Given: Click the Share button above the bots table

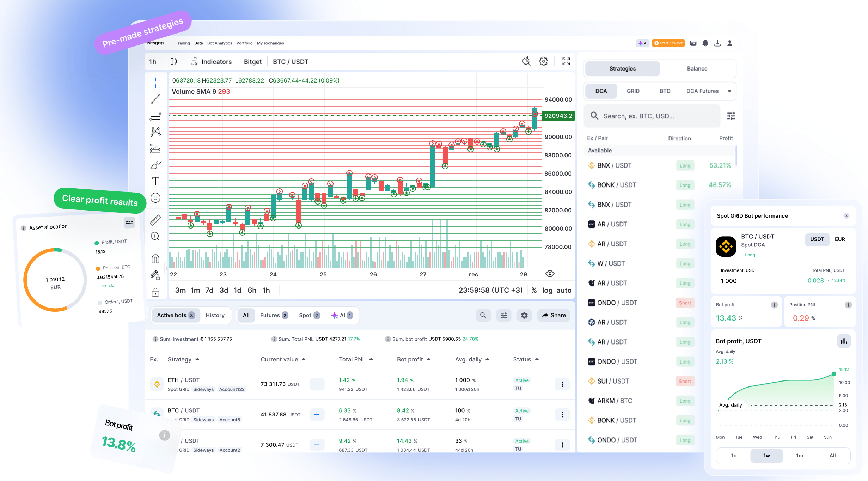Looking at the screenshot, I should [553, 315].
